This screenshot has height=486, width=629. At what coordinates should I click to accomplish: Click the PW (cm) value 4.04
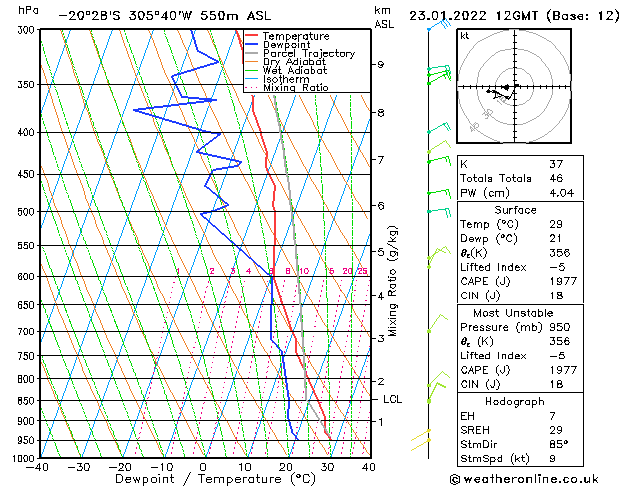point(562,193)
